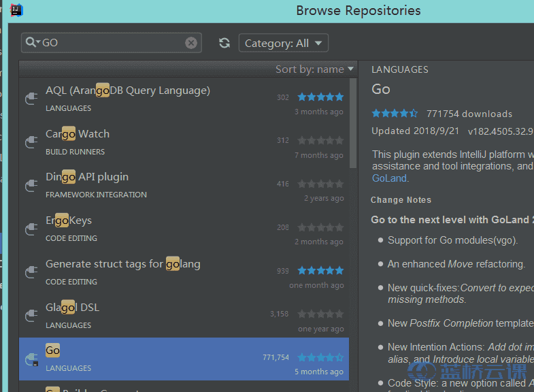Click the AQL five-star rating
The height and width of the screenshot is (392, 534).
(320, 97)
